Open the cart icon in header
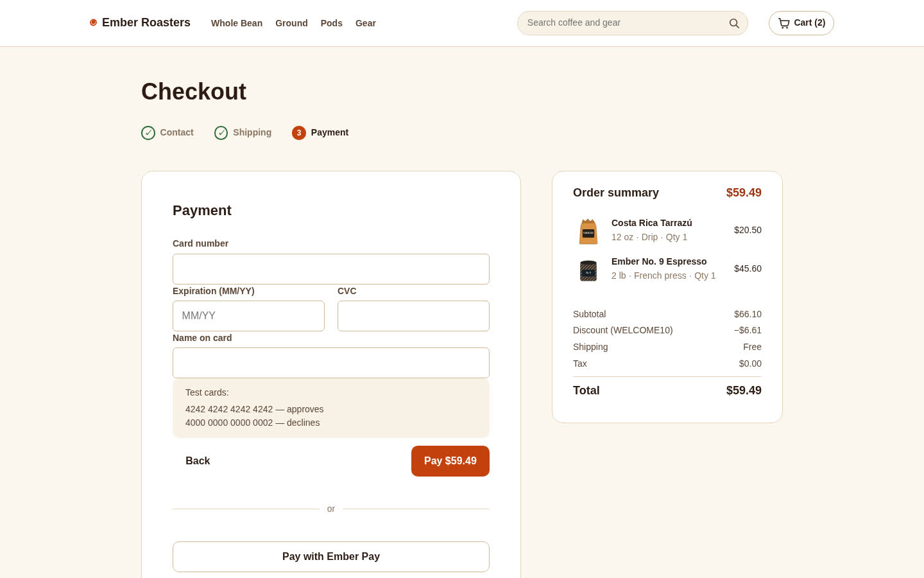 (x=783, y=23)
